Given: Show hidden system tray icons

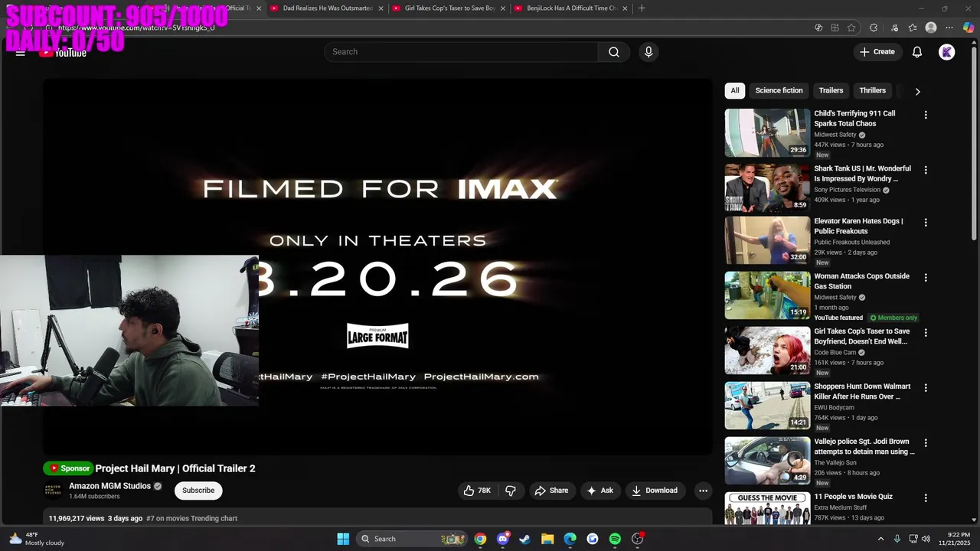Looking at the screenshot, I should tap(880, 539).
